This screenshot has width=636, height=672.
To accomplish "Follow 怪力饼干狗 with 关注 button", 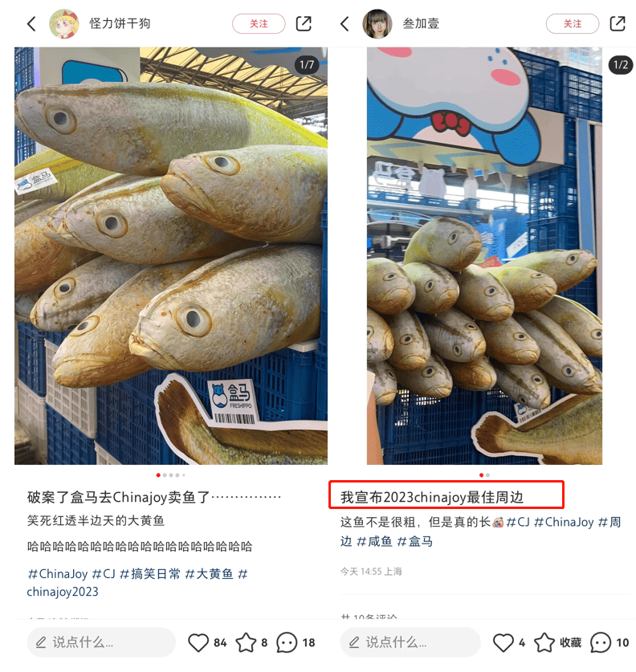I will tap(259, 23).
